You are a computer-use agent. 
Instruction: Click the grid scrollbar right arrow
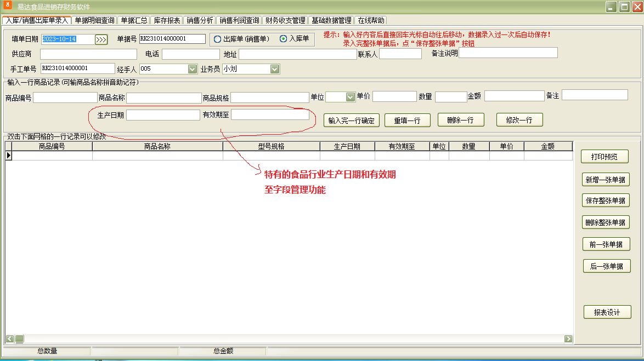click(568, 339)
